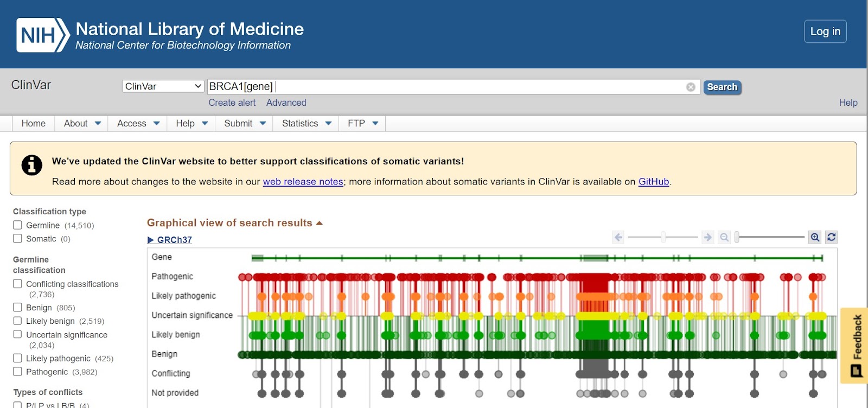This screenshot has width=868, height=408.
Task: Expand the Help menu arrow in navbar
Action: point(205,124)
